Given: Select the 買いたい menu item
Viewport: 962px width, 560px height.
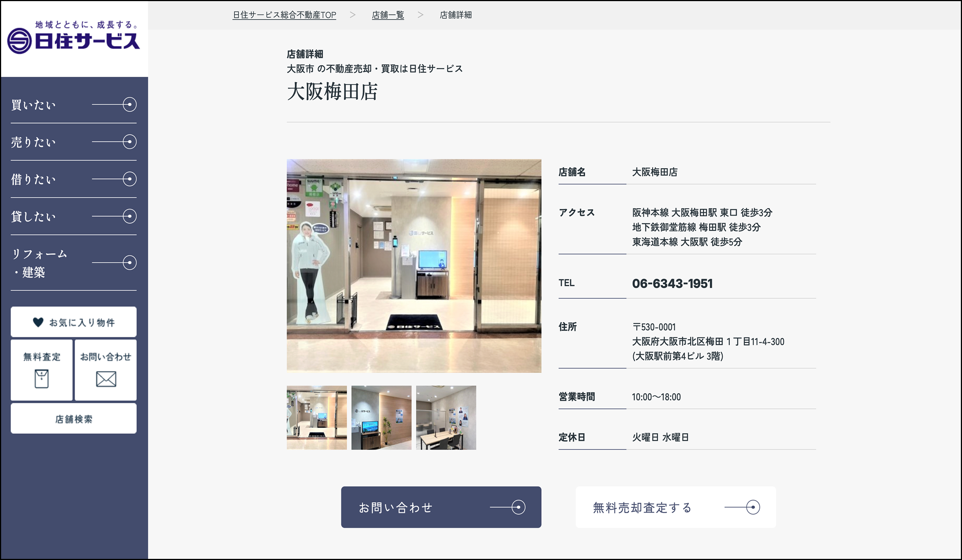Looking at the screenshot, I should pyautogui.click(x=34, y=105).
